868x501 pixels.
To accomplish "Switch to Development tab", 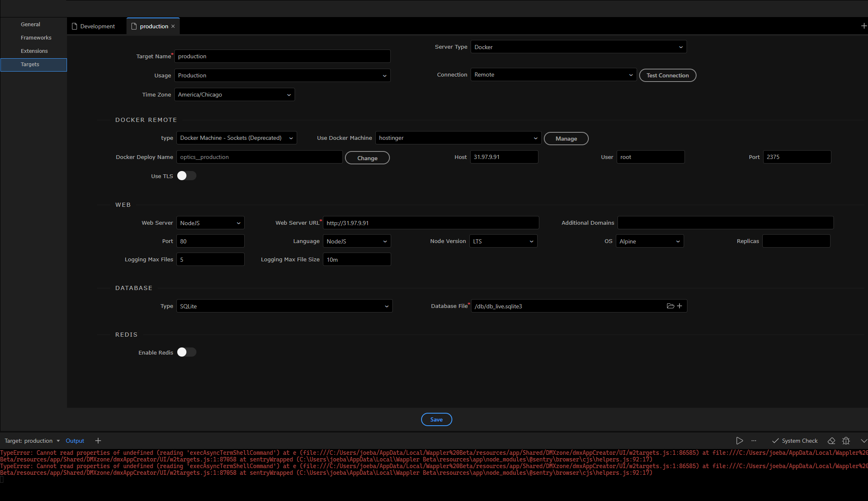I will 94,26.
